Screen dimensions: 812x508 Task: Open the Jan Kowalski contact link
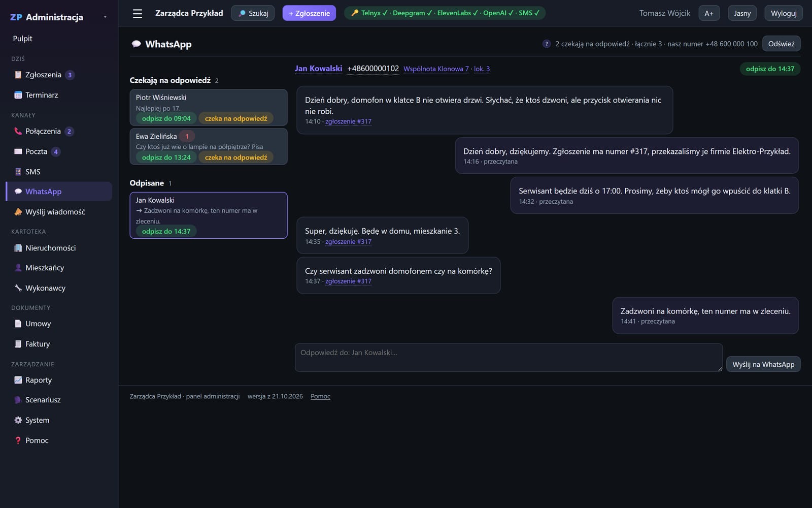(x=318, y=69)
